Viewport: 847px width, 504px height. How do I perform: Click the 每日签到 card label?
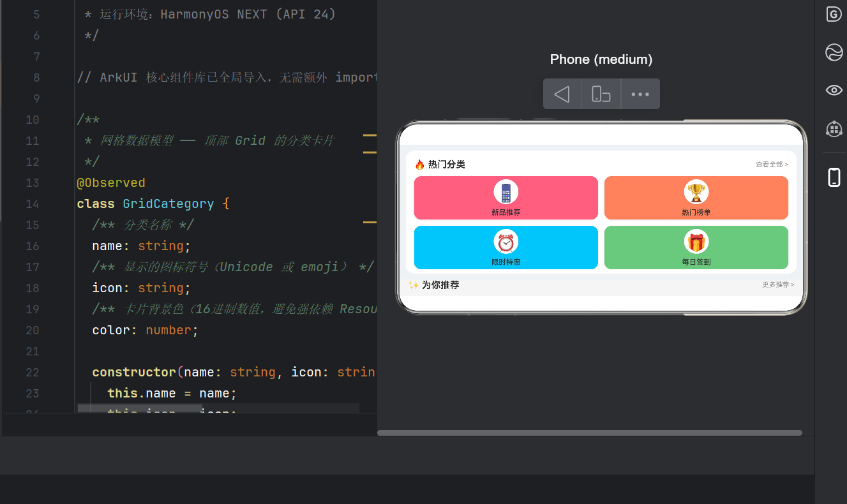pyautogui.click(x=696, y=262)
